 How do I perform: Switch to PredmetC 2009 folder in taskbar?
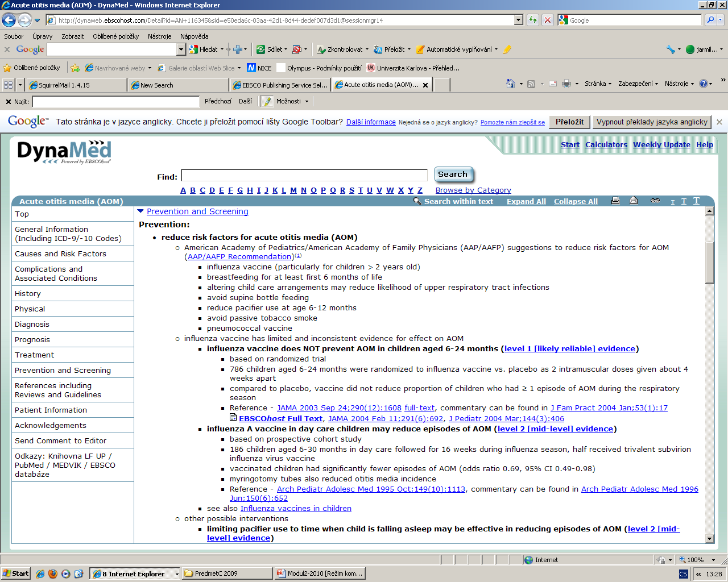pyautogui.click(x=226, y=573)
